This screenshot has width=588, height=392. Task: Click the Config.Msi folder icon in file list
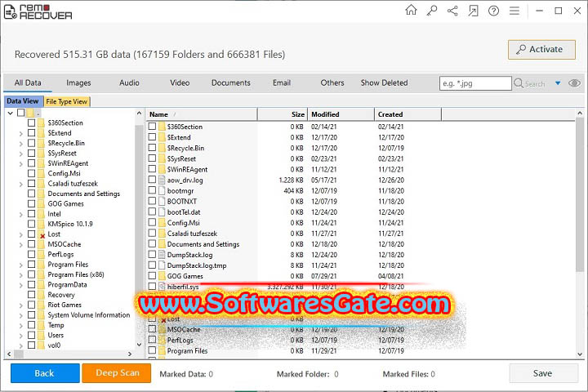162,222
